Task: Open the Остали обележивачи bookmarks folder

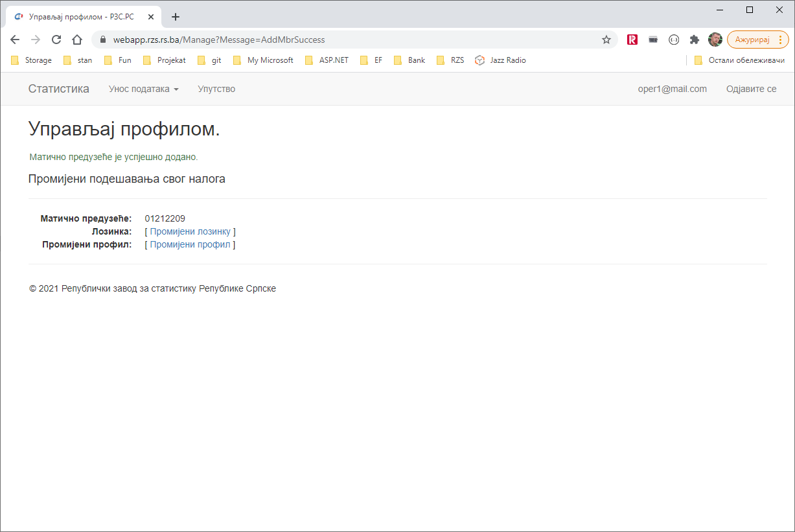Action: pos(739,60)
